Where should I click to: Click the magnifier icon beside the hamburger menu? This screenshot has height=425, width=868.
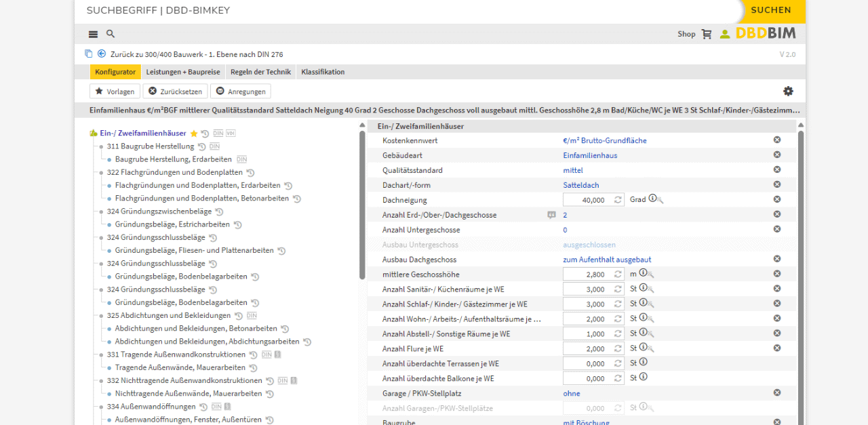(111, 34)
